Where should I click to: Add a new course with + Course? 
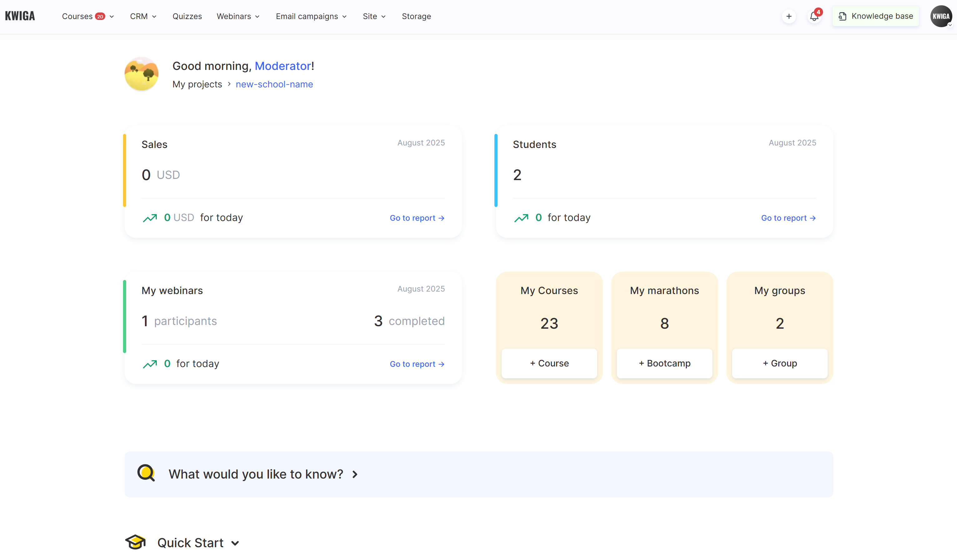pyautogui.click(x=549, y=363)
